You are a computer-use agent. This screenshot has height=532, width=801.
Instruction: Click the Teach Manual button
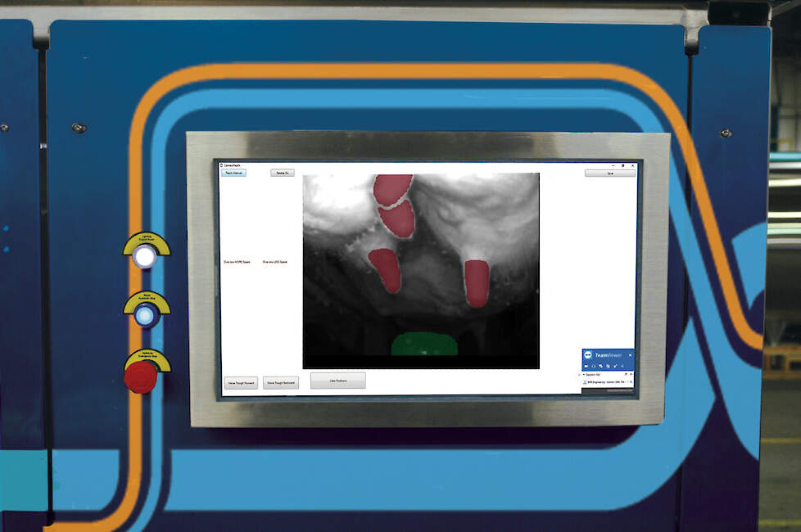pyautogui.click(x=233, y=173)
